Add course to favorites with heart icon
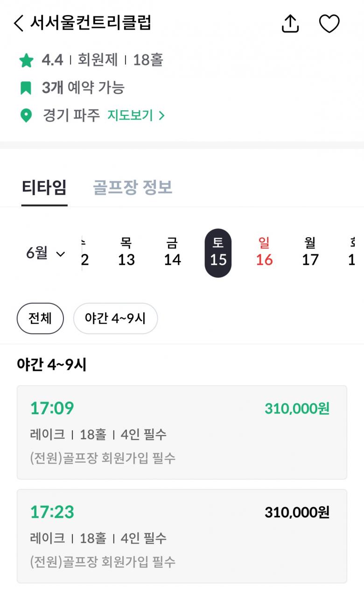Viewport: 364px width, 594px height. pos(329,23)
